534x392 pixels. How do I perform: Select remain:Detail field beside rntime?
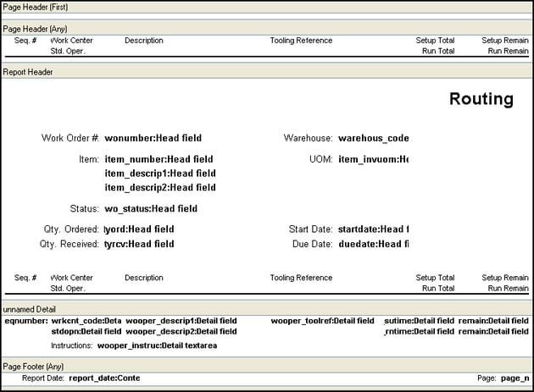493,331
